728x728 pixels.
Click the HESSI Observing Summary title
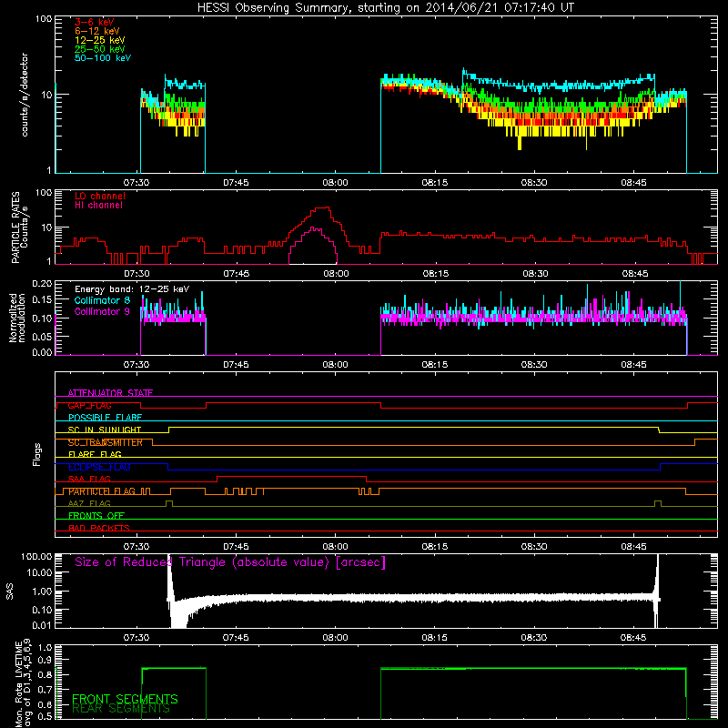coord(386,8)
